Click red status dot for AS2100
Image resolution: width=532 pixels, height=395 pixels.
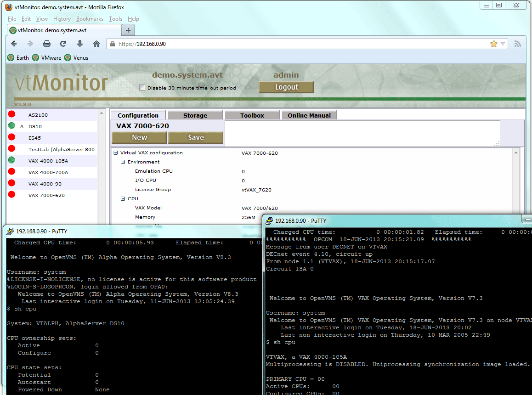(12, 114)
